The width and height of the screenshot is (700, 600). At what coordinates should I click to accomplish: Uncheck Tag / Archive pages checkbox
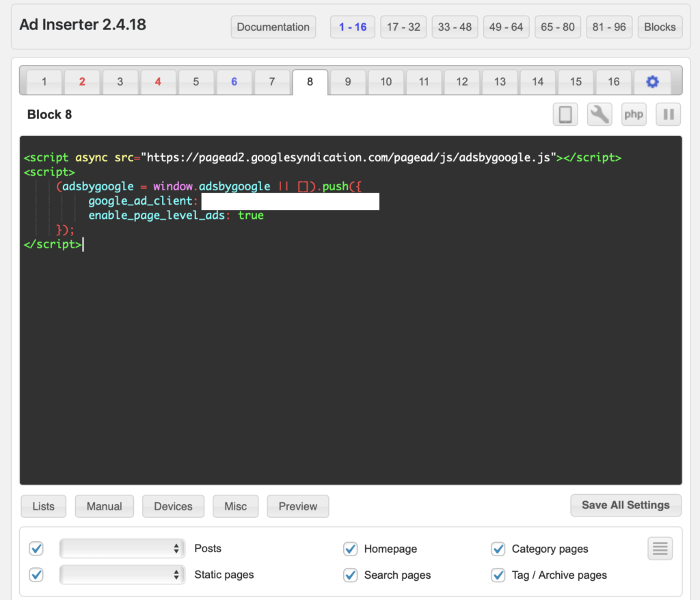498,575
